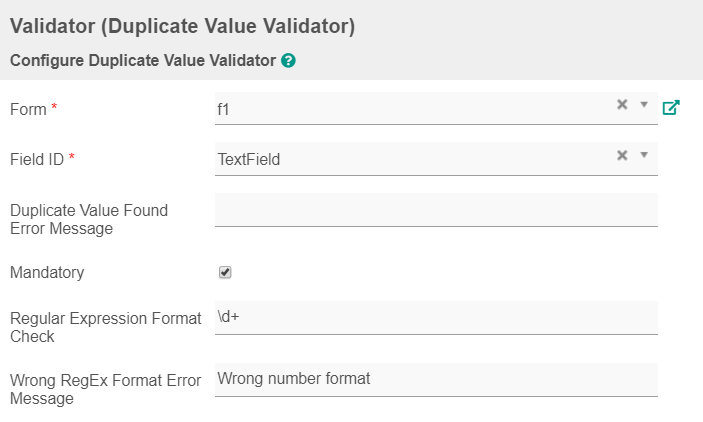This screenshot has height=422, width=703.
Task: Clear the Form selection with the x icon
Action: [x=621, y=105]
